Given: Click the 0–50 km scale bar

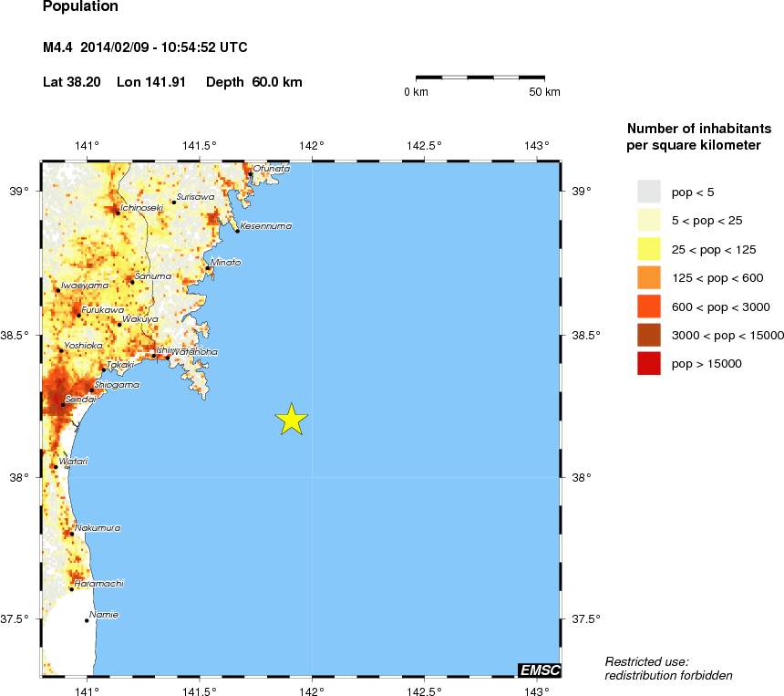Looking at the screenshot, I should pyautogui.click(x=480, y=78).
